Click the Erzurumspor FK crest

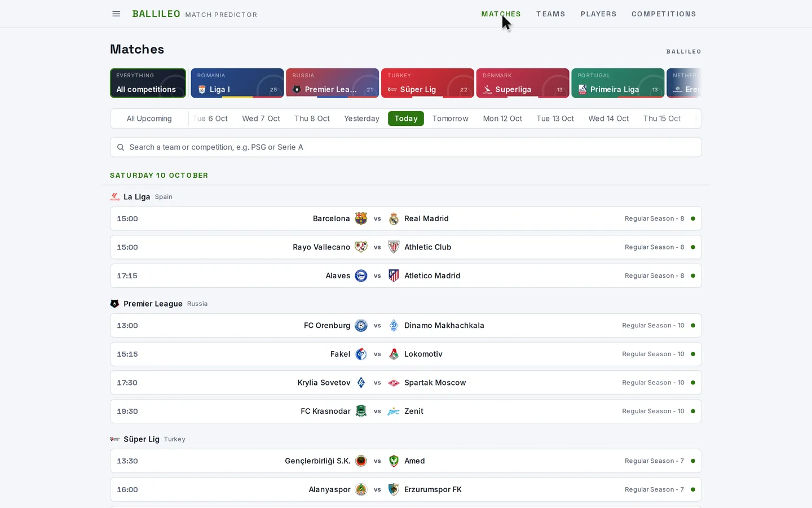(x=394, y=489)
